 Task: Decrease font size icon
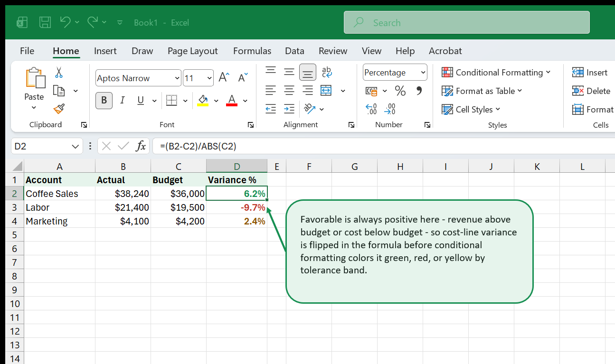click(243, 78)
